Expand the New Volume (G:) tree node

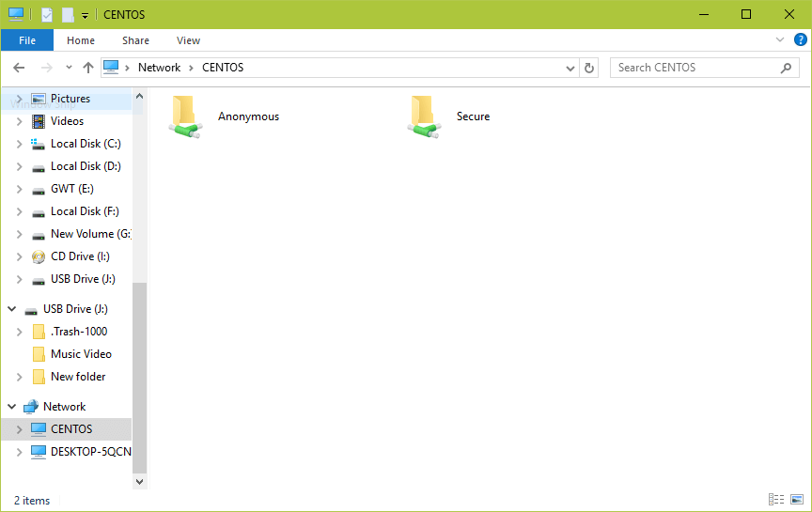pos(19,234)
